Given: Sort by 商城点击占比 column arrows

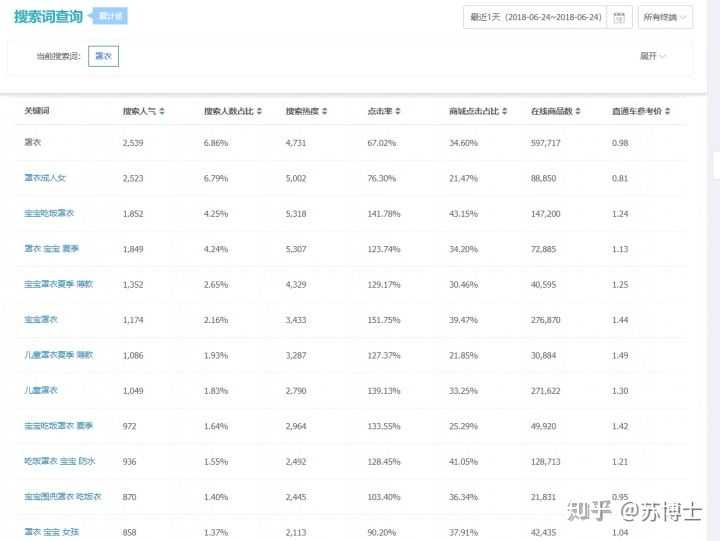Looking at the screenshot, I should click(x=505, y=111).
